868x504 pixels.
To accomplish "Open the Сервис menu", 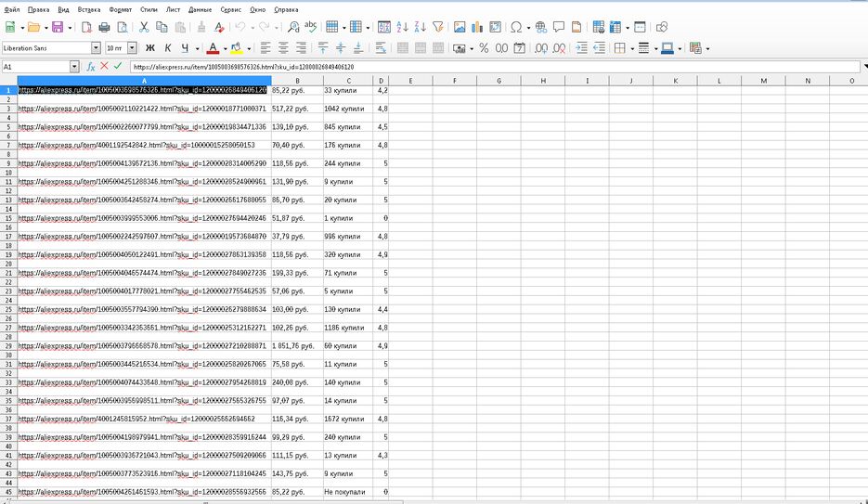I will (x=231, y=9).
